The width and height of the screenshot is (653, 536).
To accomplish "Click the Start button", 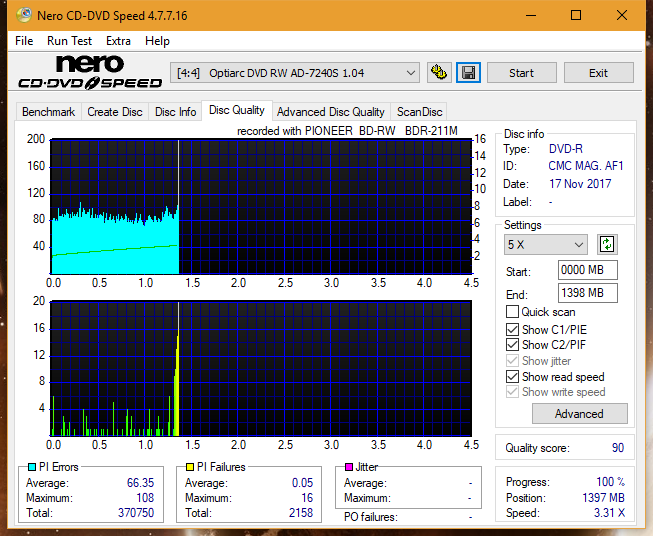I will pyautogui.click(x=521, y=73).
